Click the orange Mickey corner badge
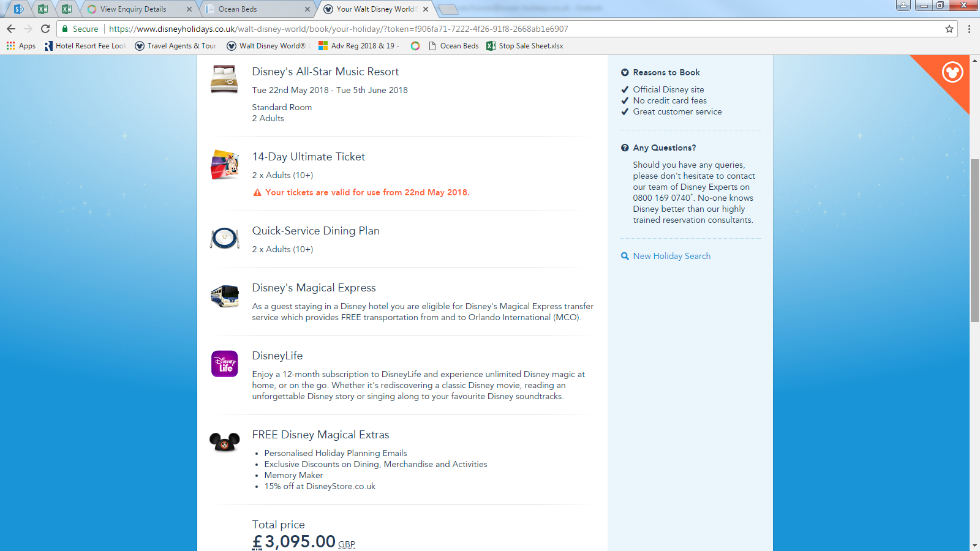This screenshot has width=980, height=551. (x=951, y=73)
